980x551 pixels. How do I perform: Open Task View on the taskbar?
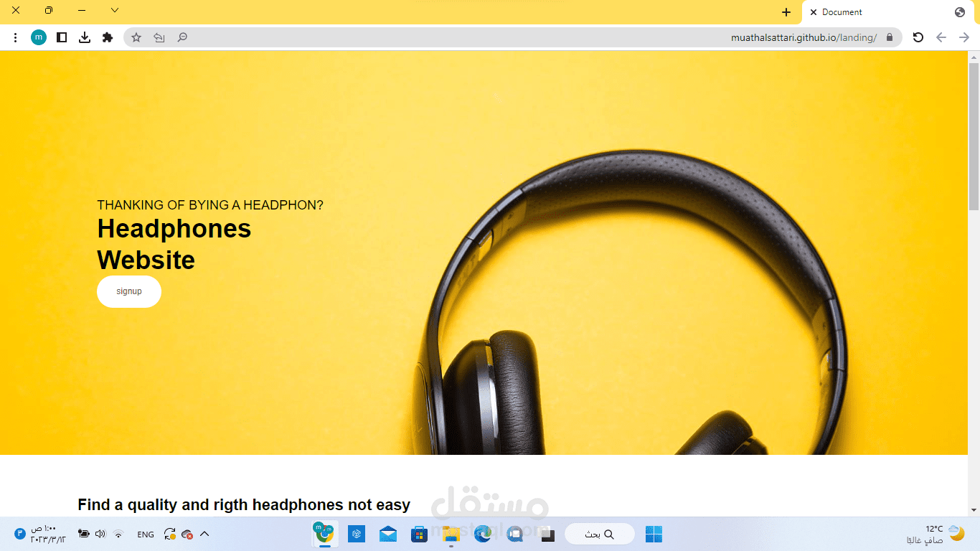click(x=547, y=534)
